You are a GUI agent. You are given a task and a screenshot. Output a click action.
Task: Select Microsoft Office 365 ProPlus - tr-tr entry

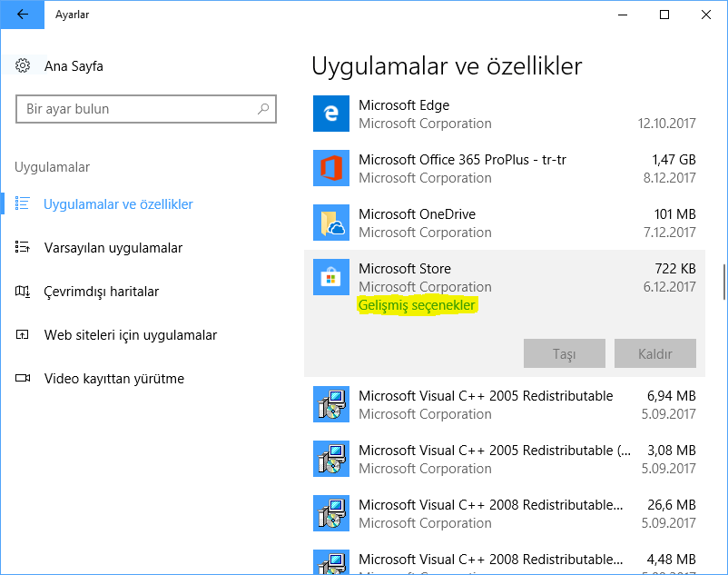462,159
